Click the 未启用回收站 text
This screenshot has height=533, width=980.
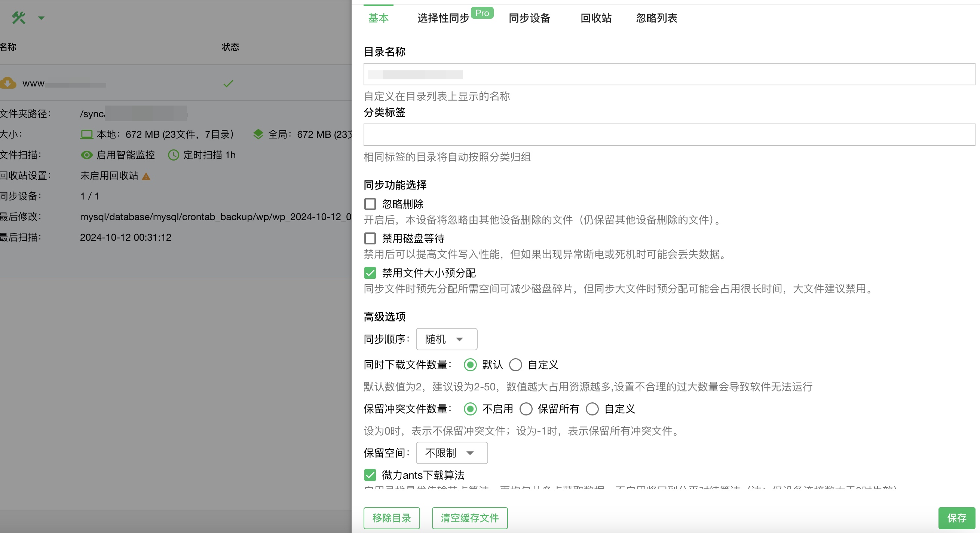click(109, 176)
